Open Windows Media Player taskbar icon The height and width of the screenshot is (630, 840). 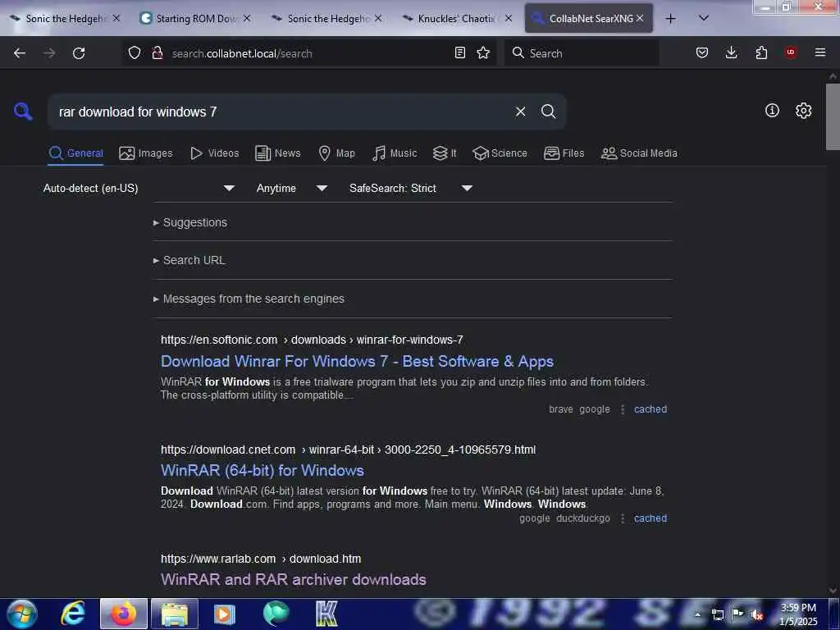point(225,614)
